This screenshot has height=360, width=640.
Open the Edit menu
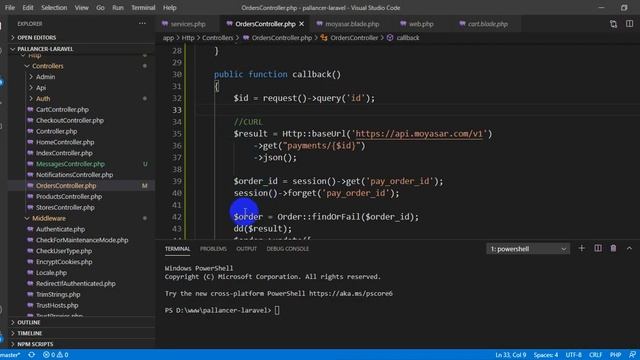click(x=28, y=8)
